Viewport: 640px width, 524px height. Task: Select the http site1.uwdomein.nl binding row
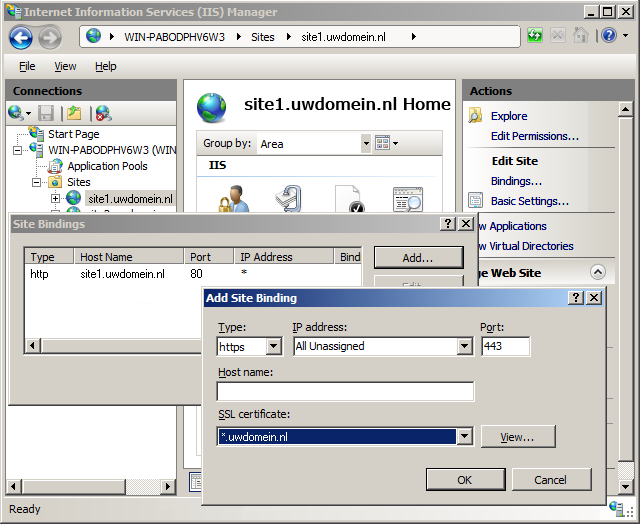pos(193,273)
